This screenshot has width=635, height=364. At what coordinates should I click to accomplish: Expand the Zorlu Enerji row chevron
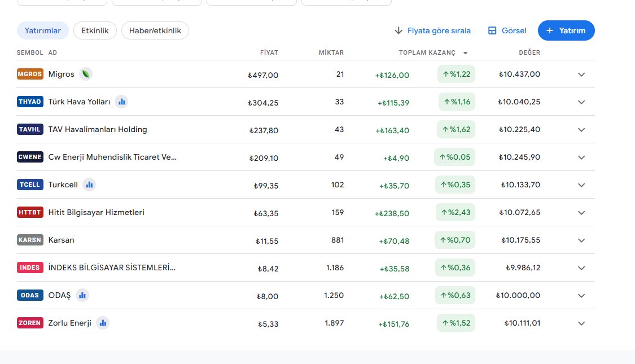(581, 323)
